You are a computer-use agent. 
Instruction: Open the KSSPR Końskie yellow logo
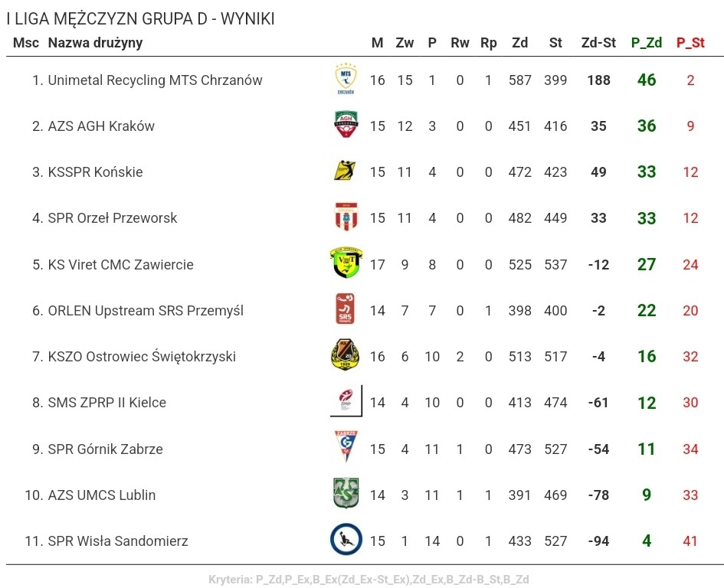point(345,170)
